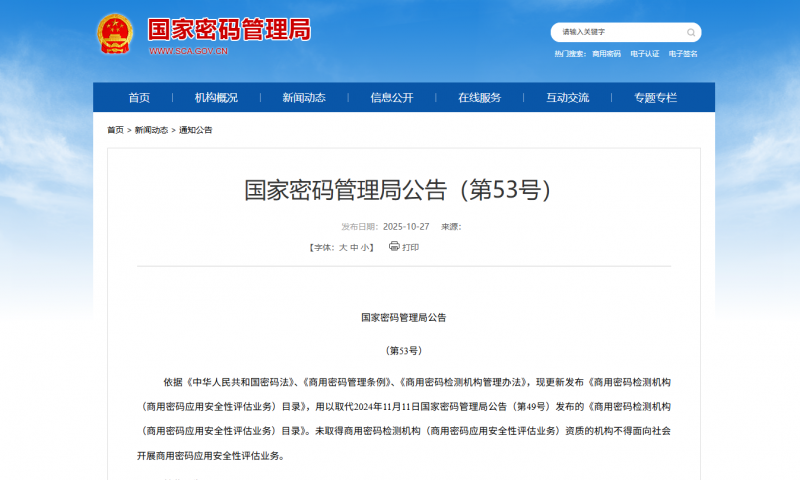This screenshot has width=800, height=480.
Task: Click hot search link 电子认证
Action: tap(645, 54)
